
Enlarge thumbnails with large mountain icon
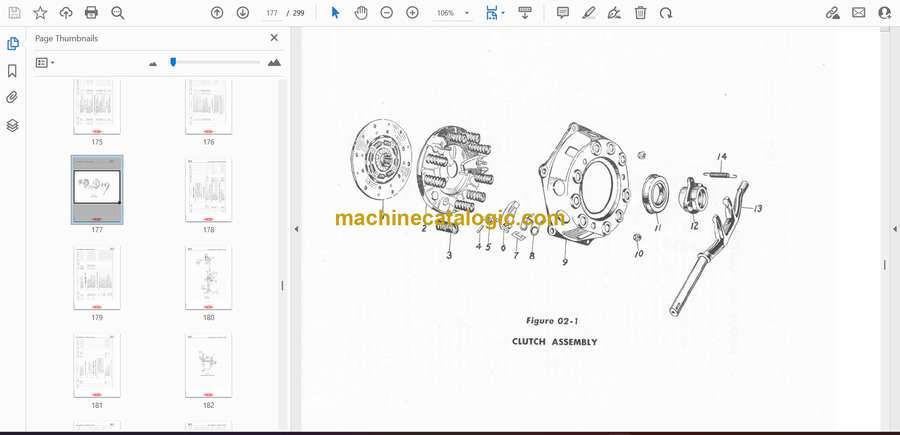coord(274,63)
